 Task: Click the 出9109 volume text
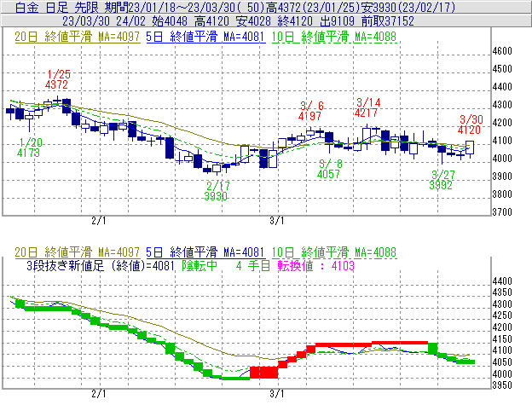(x=338, y=21)
